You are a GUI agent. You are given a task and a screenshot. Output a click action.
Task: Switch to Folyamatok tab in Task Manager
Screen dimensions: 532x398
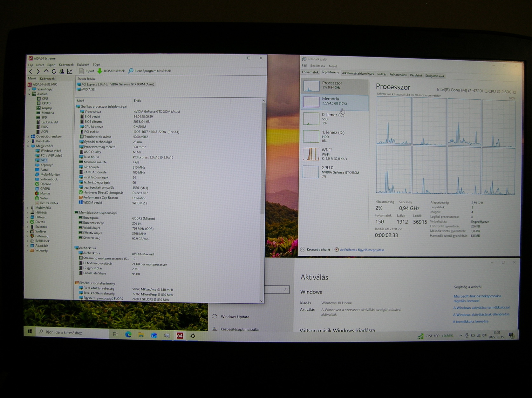pyautogui.click(x=310, y=72)
